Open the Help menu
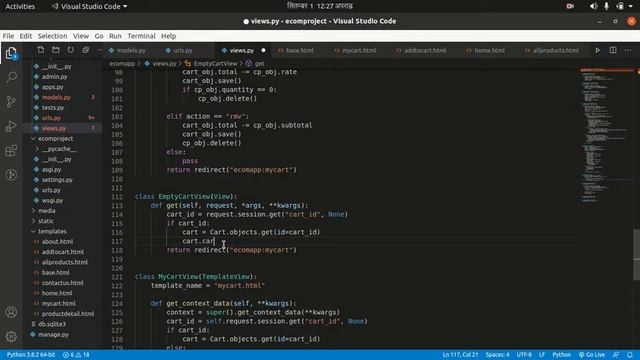The height and width of the screenshot is (360, 640). point(168,36)
